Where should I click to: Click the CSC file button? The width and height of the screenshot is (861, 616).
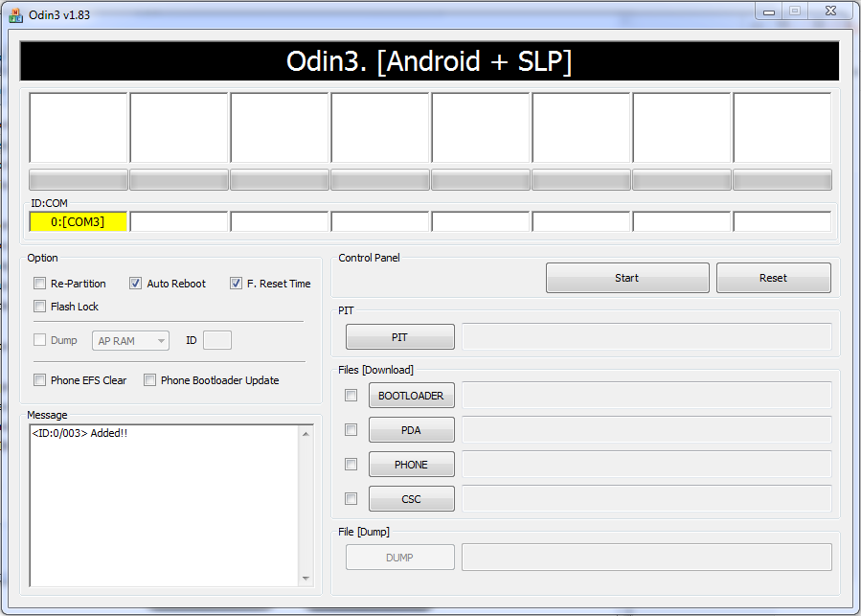(x=411, y=499)
